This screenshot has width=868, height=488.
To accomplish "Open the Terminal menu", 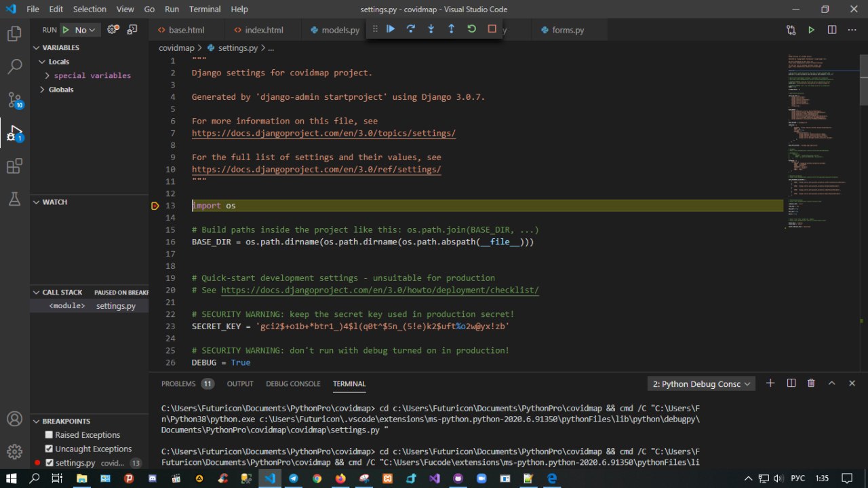I will [x=204, y=10].
